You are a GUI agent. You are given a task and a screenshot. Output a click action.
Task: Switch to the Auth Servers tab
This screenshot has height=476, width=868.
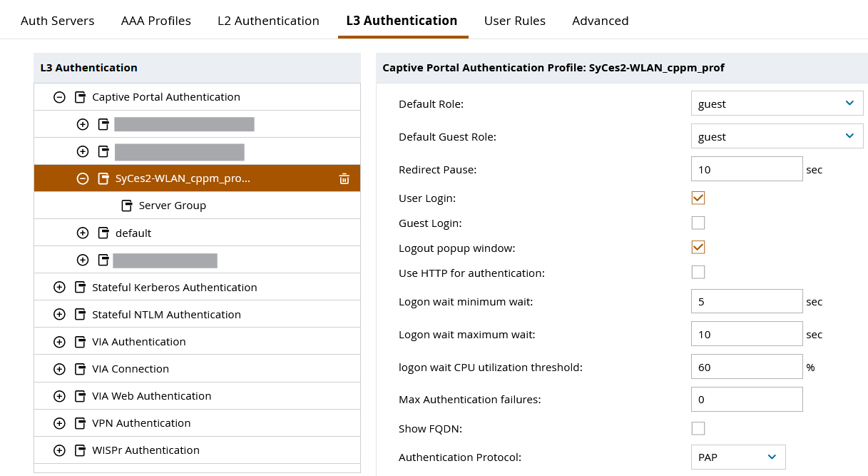click(57, 21)
